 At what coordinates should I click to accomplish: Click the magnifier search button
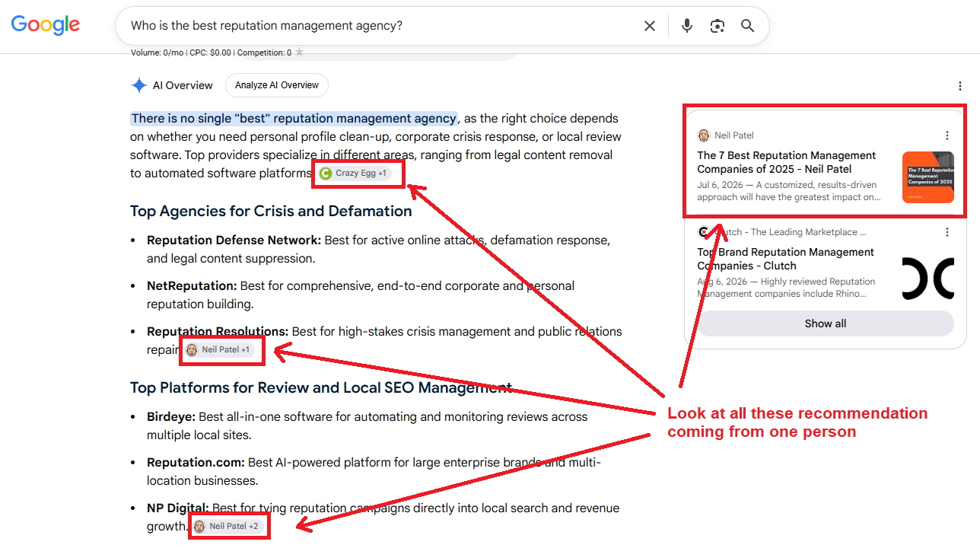coord(748,26)
